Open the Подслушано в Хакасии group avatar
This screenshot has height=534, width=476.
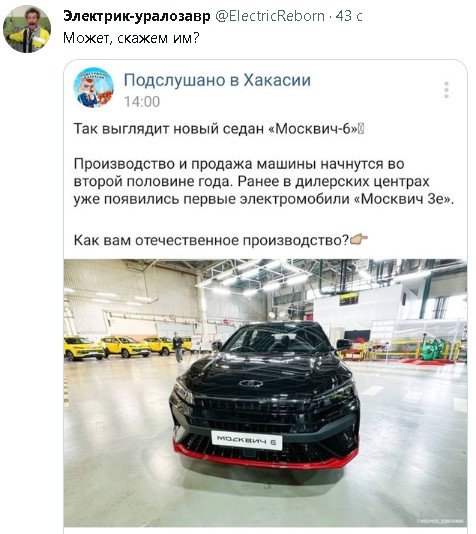pyautogui.click(x=94, y=88)
